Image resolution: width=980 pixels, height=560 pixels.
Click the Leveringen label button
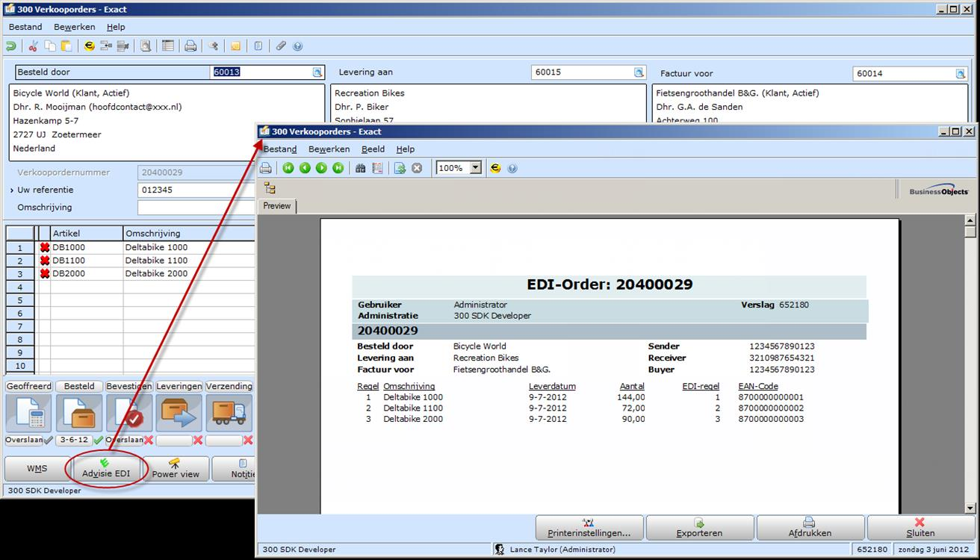pyautogui.click(x=179, y=386)
